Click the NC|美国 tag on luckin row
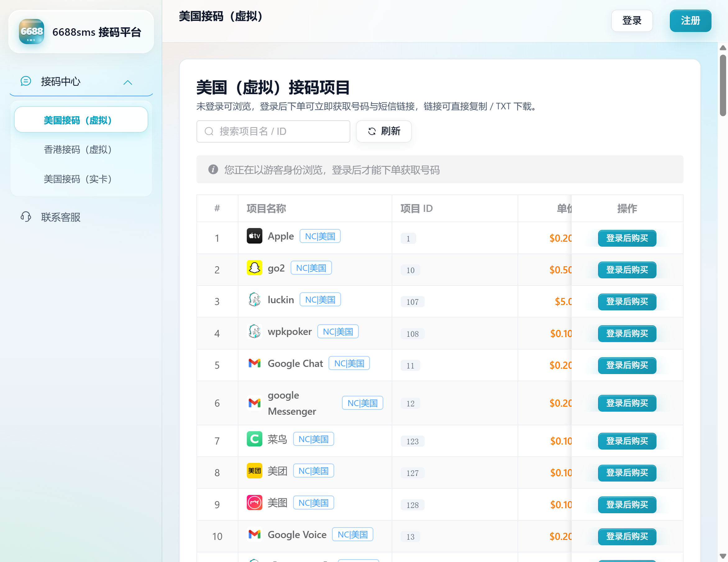Viewport: 728px width, 562px height. point(320,299)
